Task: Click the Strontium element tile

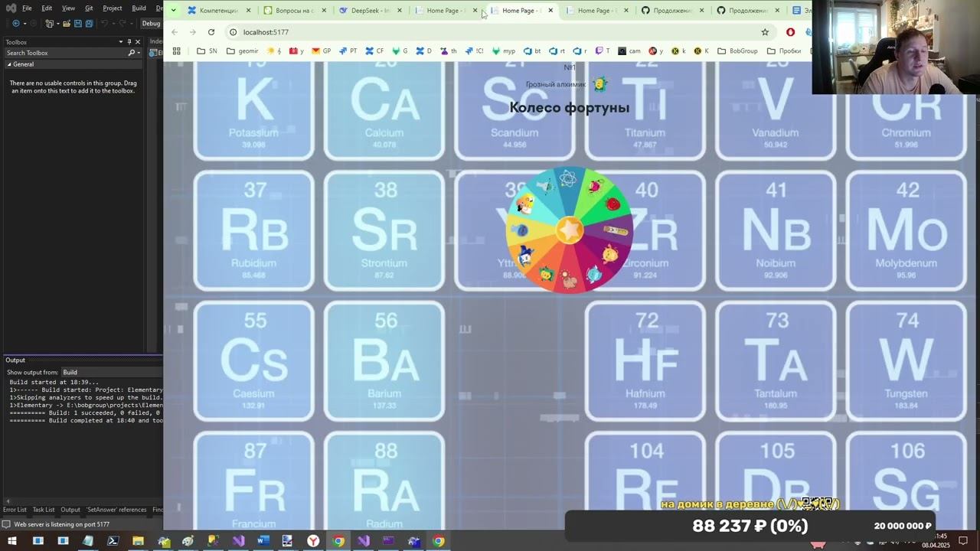Action: pos(384,230)
